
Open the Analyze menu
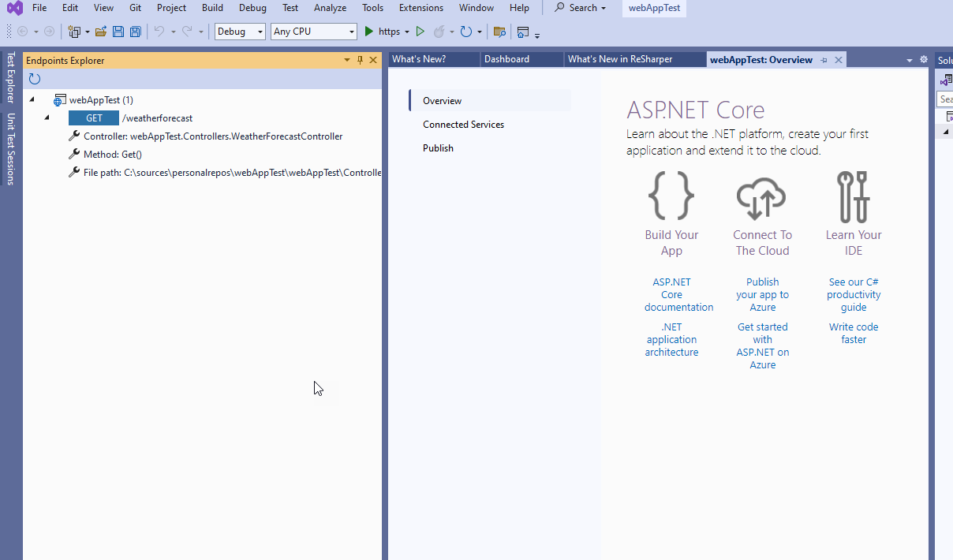[x=330, y=8]
